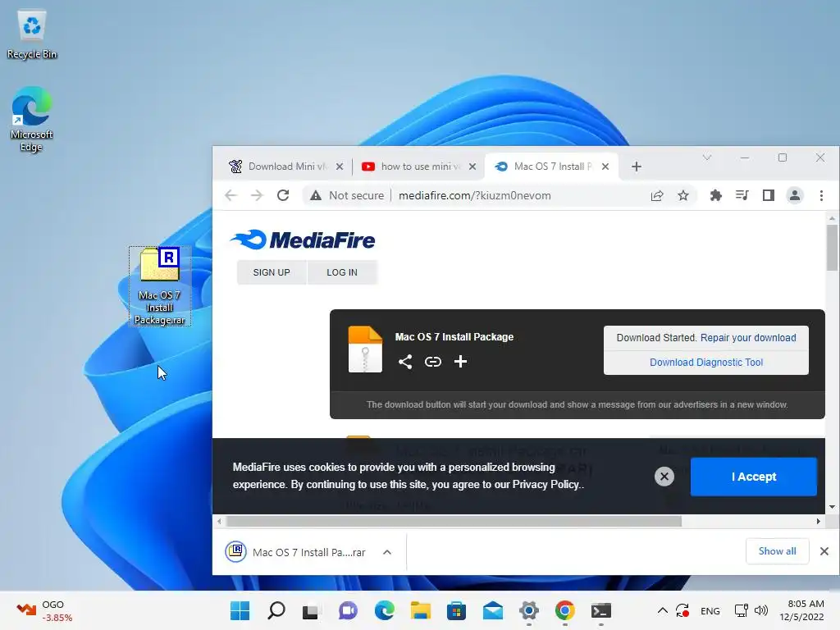Open the Terminal app on the taskbar
The image size is (840, 630).
coord(601,610)
